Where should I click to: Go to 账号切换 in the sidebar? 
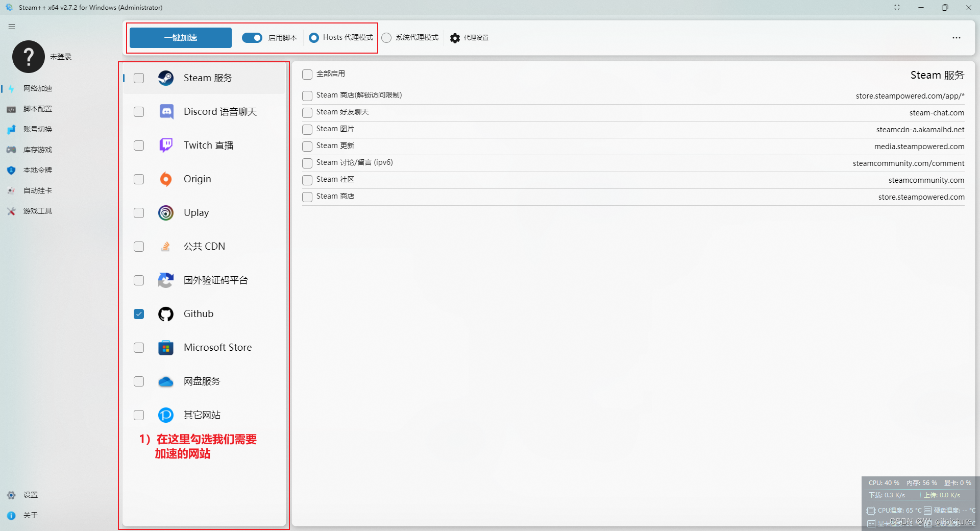tap(37, 129)
